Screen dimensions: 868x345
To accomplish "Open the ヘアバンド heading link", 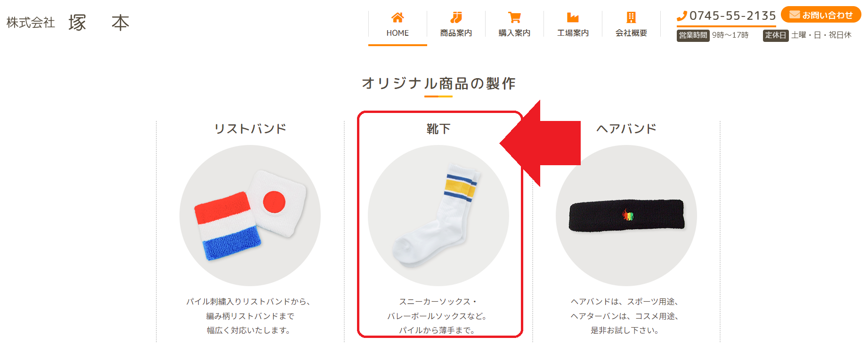I will 626,129.
